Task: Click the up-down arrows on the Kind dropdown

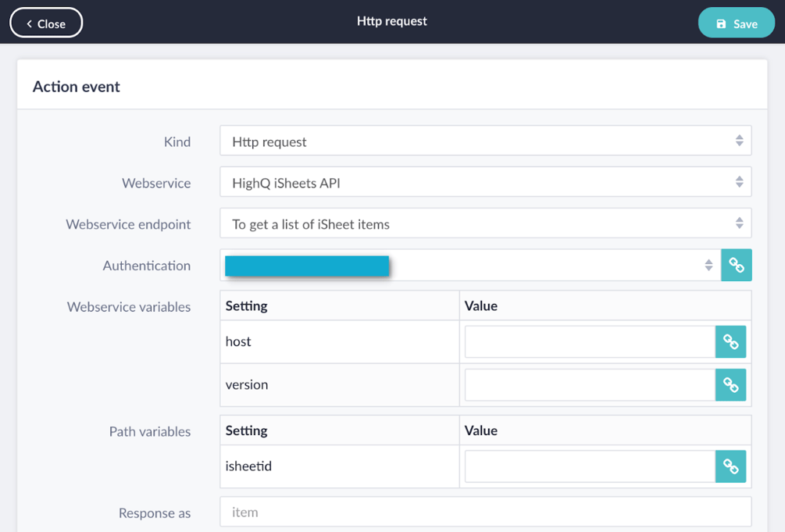Action: pos(739,140)
